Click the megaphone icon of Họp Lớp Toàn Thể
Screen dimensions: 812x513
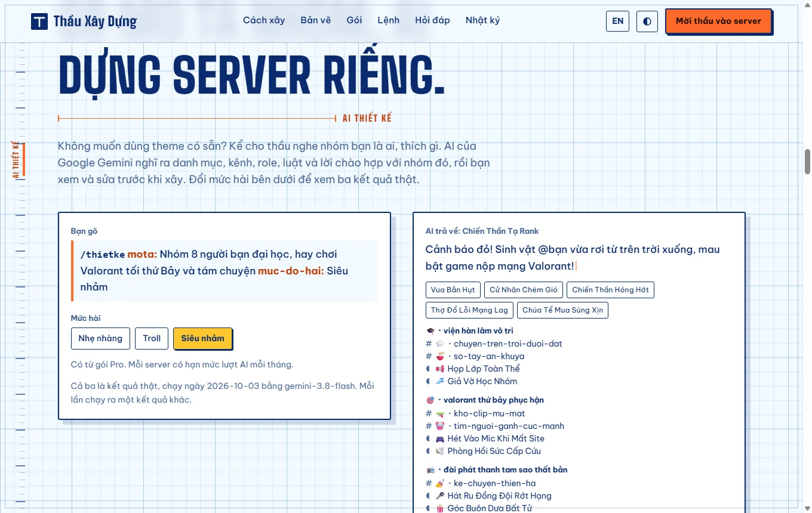click(440, 369)
